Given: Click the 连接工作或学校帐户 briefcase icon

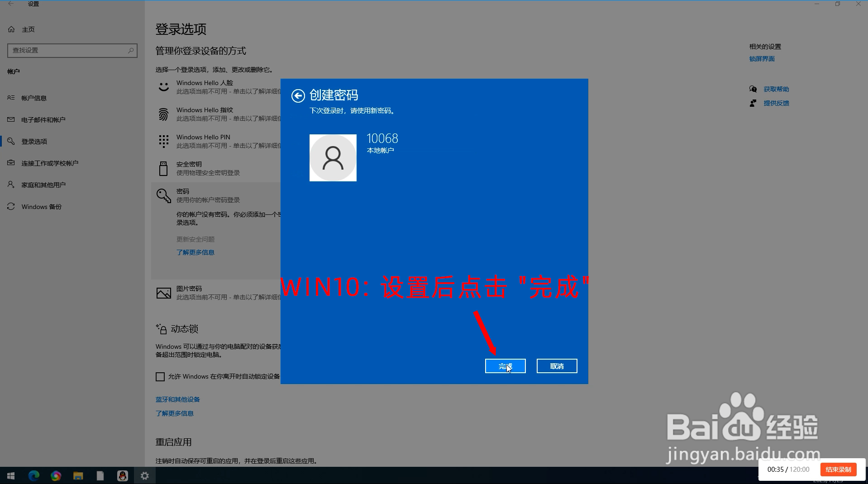Looking at the screenshot, I should [11, 163].
